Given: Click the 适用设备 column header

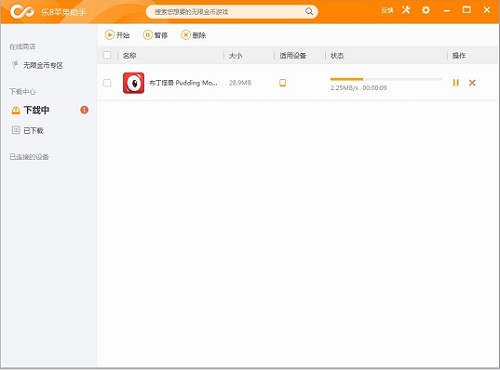Looking at the screenshot, I should (293, 56).
